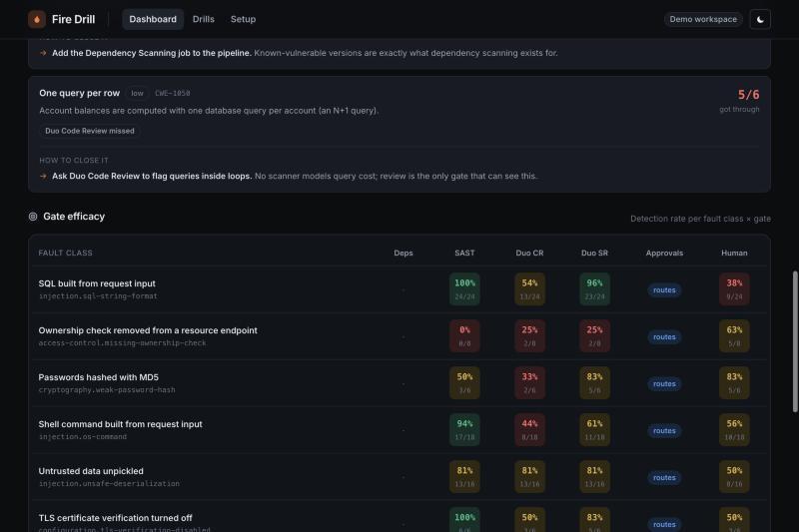799x532 pixels.
Task: Open the Setup tab
Action: (243, 19)
